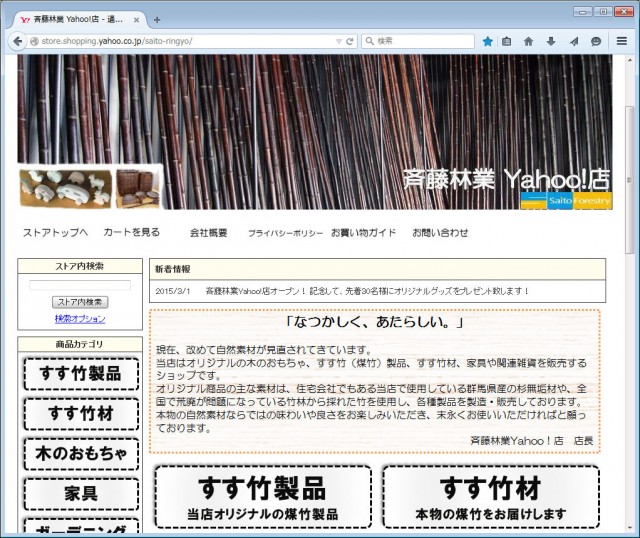
Task: Select すす竹材 in sidebar categories
Action: pyautogui.click(x=81, y=414)
